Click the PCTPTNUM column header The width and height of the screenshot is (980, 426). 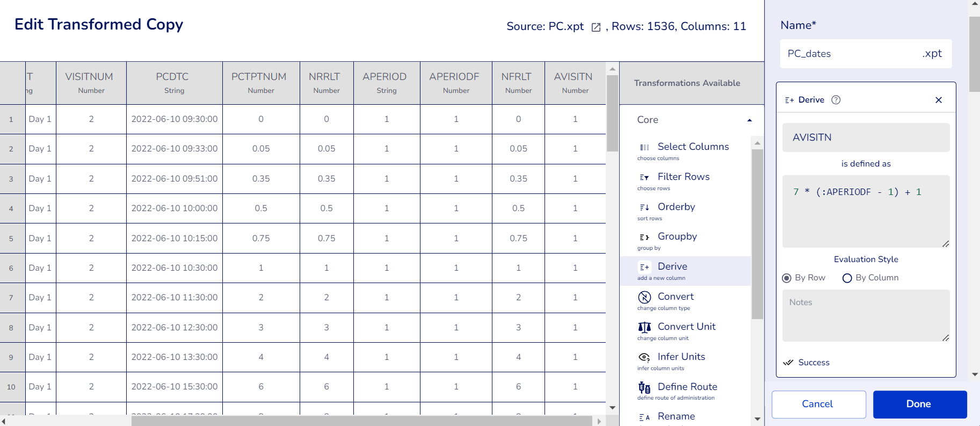261,83
